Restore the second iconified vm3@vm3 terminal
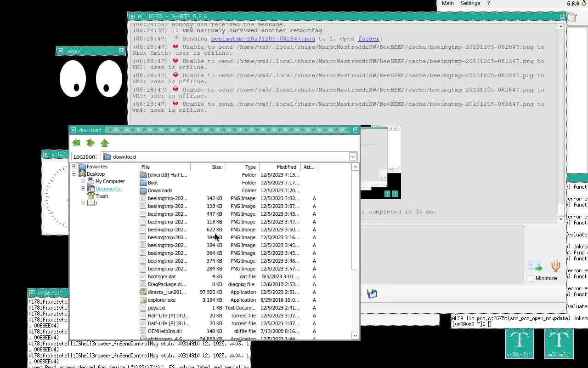Viewport: 588px width, 368px height. [x=559, y=344]
